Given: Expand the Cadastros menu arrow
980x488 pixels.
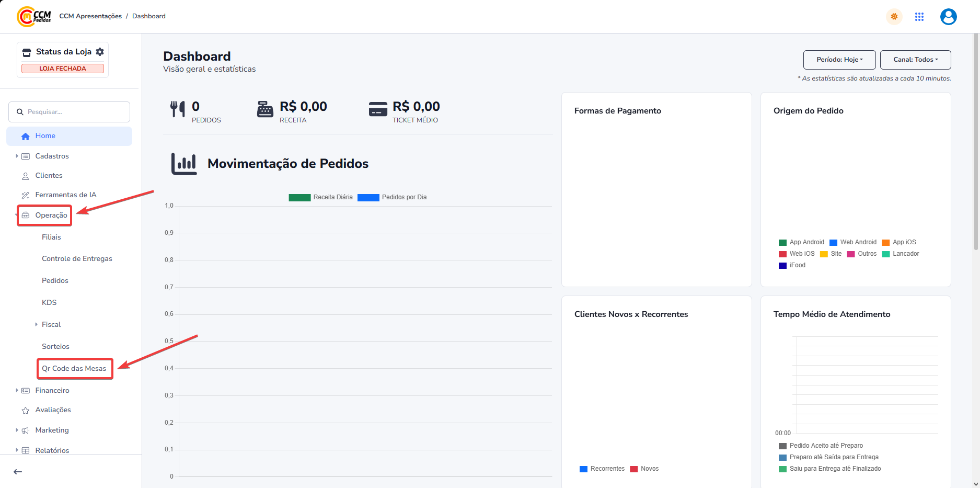Looking at the screenshot, I should tap(17, 156).
